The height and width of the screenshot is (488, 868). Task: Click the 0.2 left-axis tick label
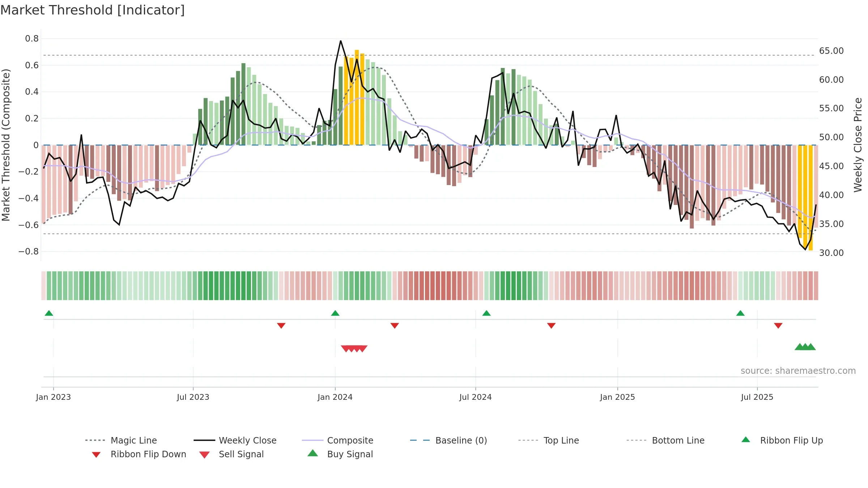pyautogui.click(x=32, y=119)
